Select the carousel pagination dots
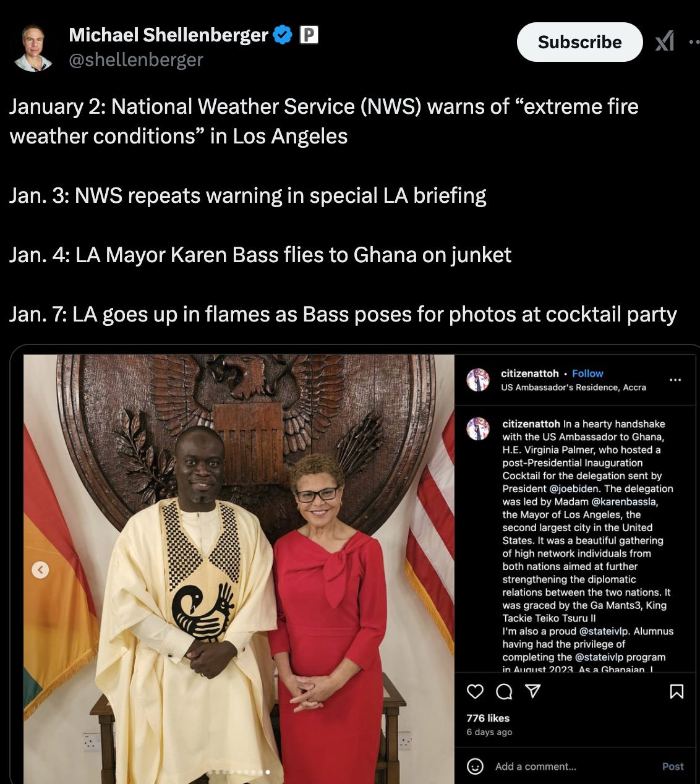Screen dimensions: 700x784 (x=239, y=772)
